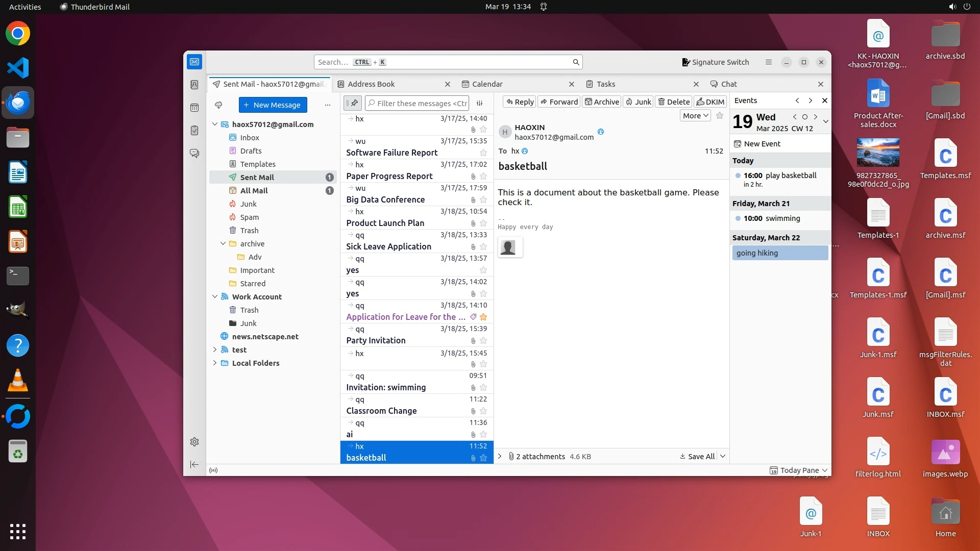Open Address Book from the left sidebar
The width and height of the screenshot is (980, 551).
point(194,85)
